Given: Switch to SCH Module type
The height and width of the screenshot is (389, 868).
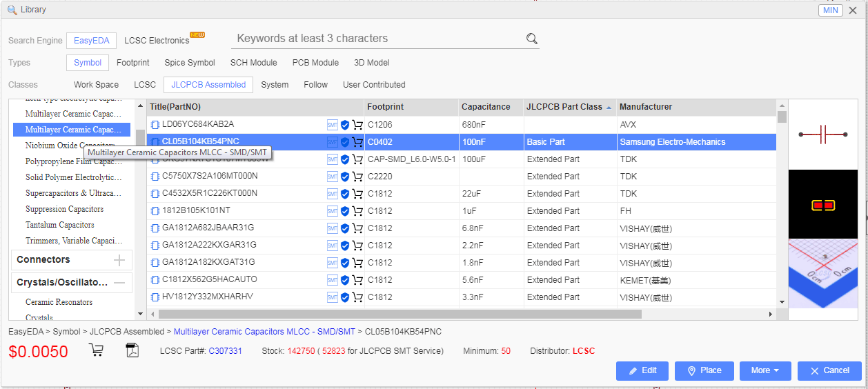Looking at the screenshot, I should tap(253, 63).
